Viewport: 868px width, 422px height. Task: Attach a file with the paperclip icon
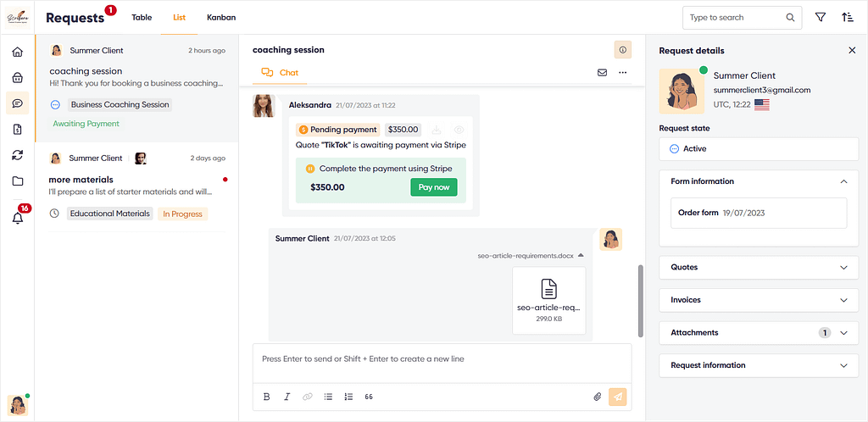(x=597, y=397)
